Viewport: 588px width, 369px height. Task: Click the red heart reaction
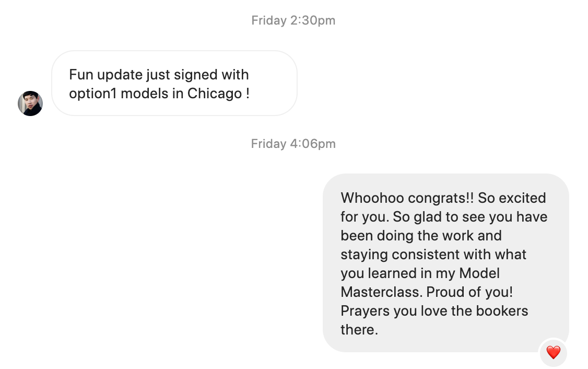click(553, 353)
